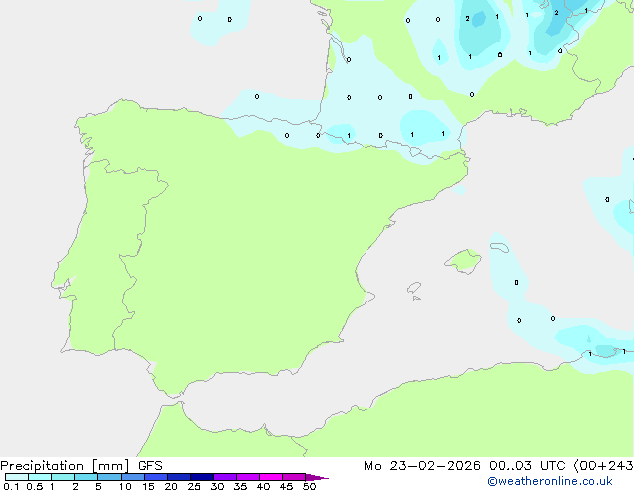Select the 35–40 mm violet legend swatch
This screenshot has width=634, height=490.
pos(247,477)
